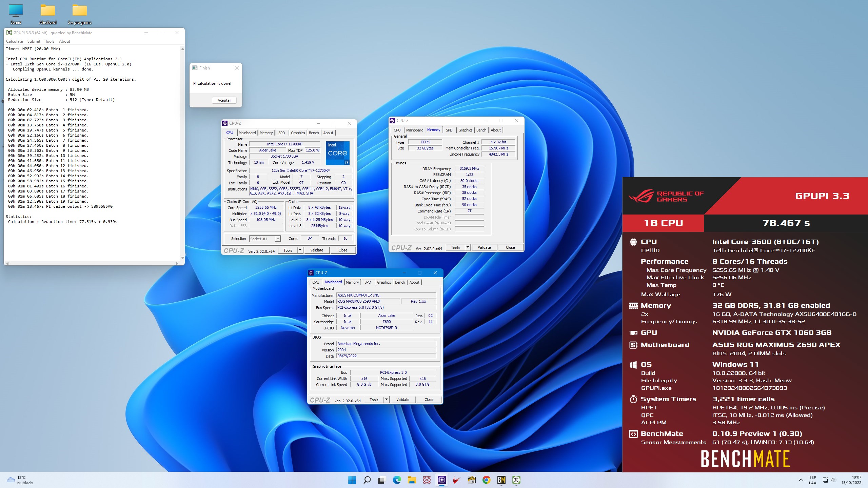Click BIOS Version field showing 2004
This screenshot has height=488, width=868.
pyautogui.click(x=386, y=350)
